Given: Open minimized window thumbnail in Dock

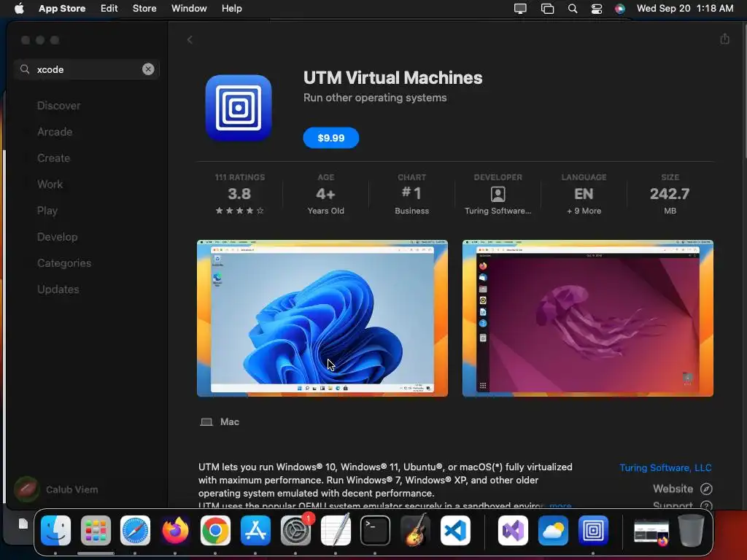Looking at the screenshot, I should point(651,532).
